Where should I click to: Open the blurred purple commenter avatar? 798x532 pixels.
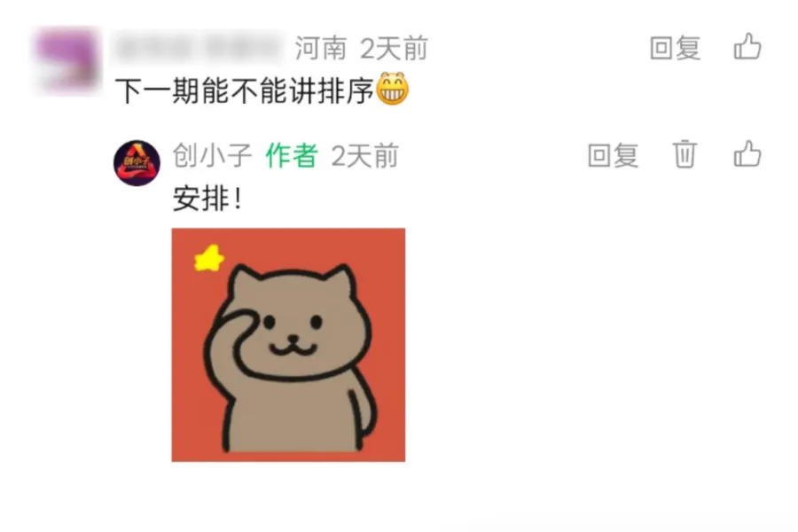click(x=66, y=60)
